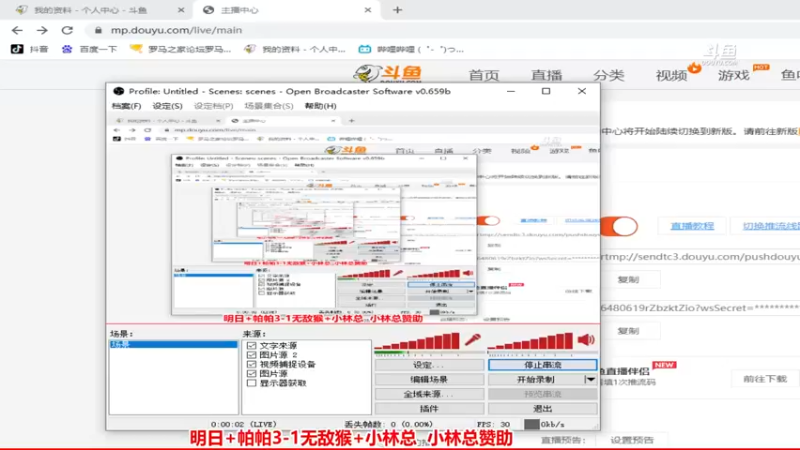Click the 前往下载 button

(765, 379)
